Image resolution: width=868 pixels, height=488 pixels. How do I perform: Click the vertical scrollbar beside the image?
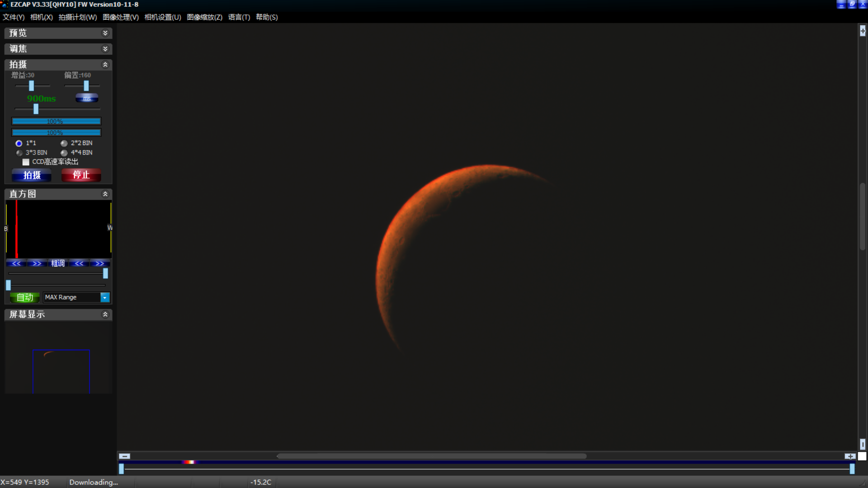(863, 216)
